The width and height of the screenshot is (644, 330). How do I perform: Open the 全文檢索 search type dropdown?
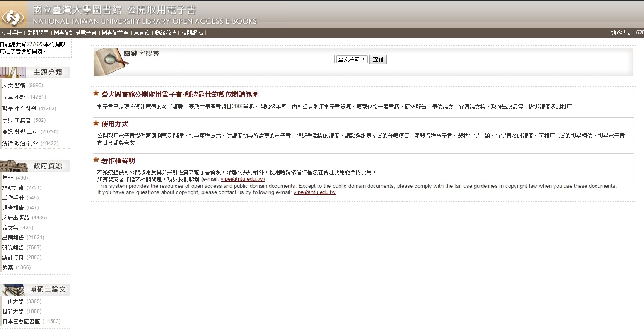(352, 59)
